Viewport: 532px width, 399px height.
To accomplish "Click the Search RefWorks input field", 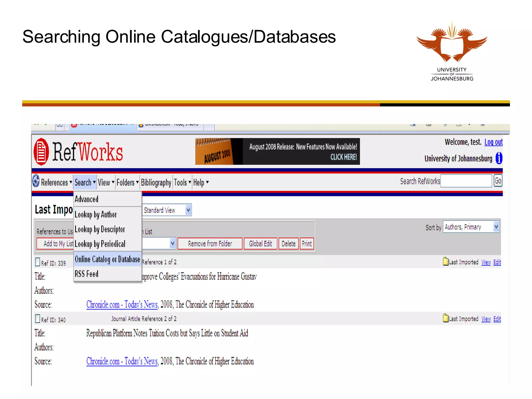I will pos(466,181).
